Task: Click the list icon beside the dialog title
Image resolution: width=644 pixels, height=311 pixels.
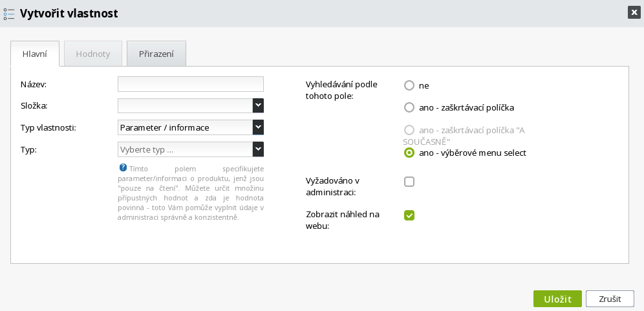Action: coord(9,14)
